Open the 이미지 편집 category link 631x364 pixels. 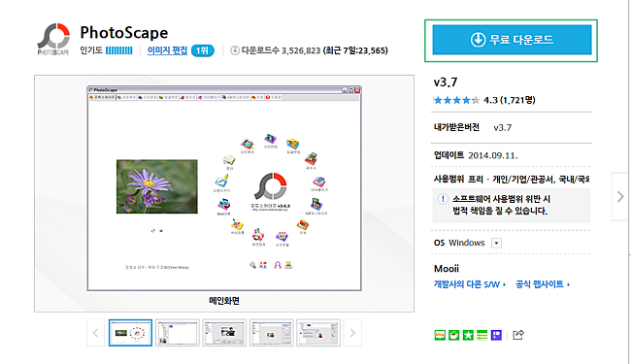coord(167,50)
